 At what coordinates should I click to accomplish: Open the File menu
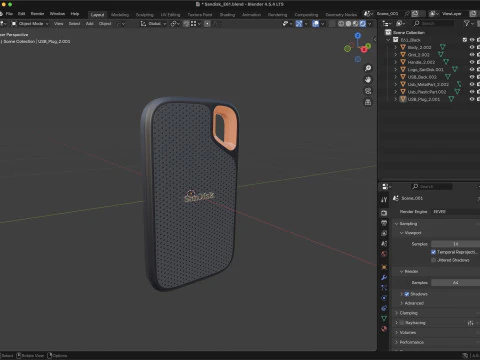pyautogui.click(x=9, y=14)
